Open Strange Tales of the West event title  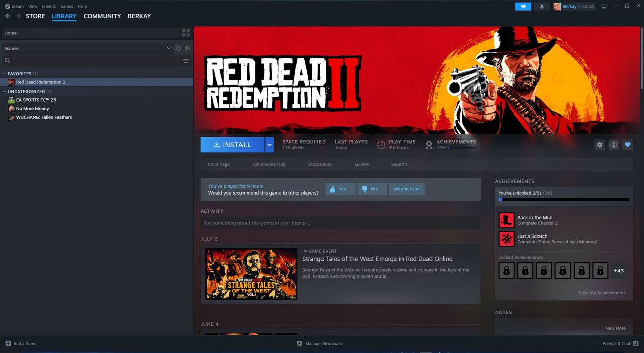pos(377,259)
